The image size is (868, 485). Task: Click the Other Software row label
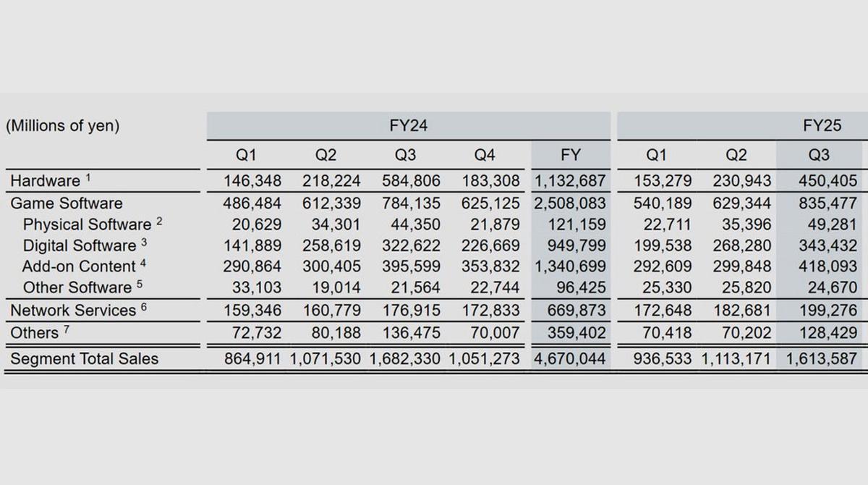click(77, 287)
